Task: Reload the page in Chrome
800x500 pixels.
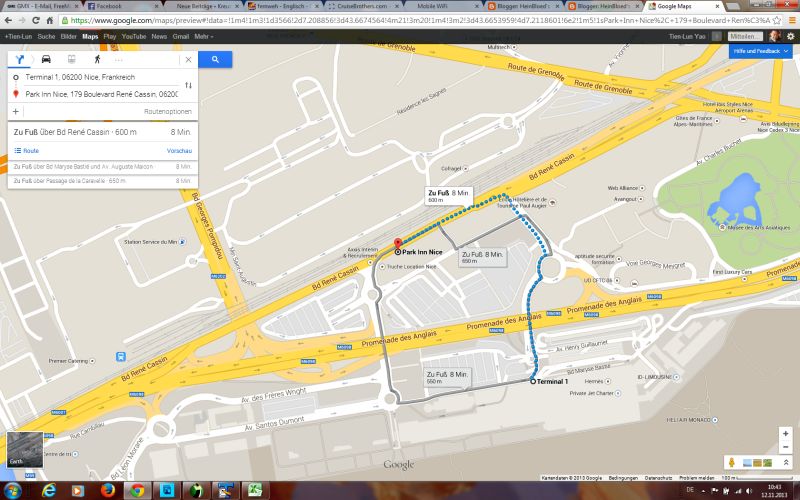Action: point(36,20)
